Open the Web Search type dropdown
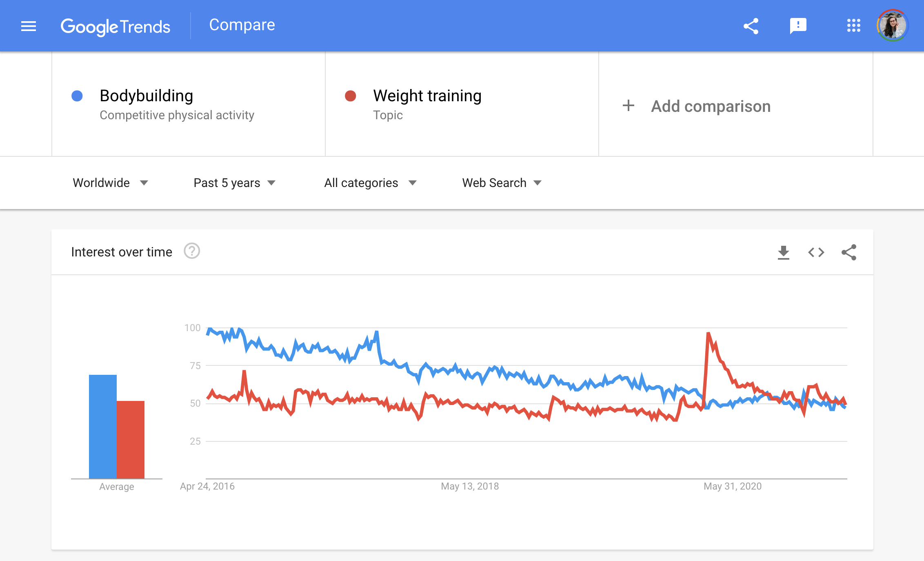Image resolution: width=924 pixels, height=561 pixels. 502,183
